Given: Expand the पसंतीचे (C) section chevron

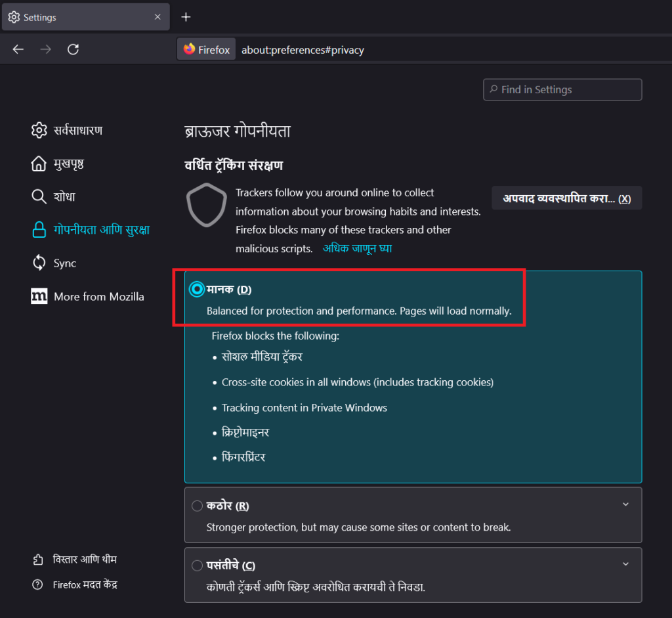Looking at the screenshot, I should coord(625,564).
